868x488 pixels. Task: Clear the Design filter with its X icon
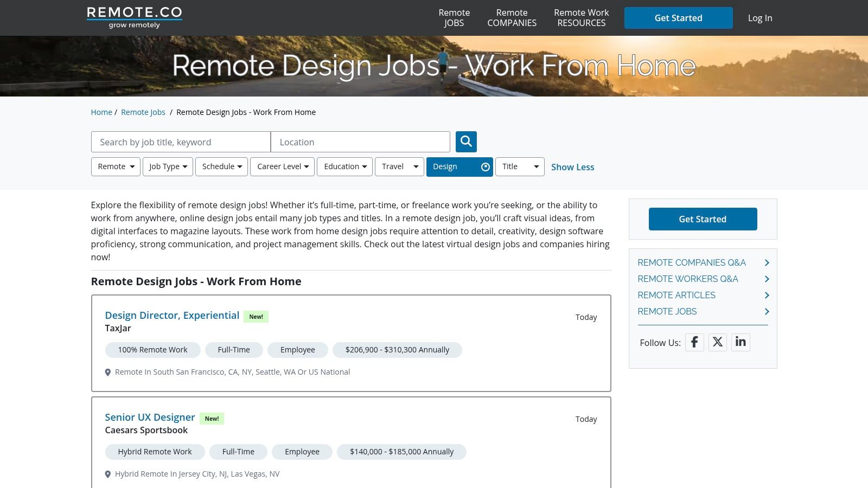click(486, 167)
